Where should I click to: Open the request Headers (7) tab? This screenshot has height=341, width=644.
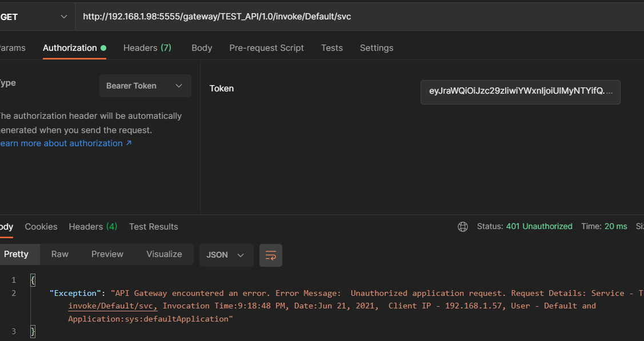(x=147, y=48)
